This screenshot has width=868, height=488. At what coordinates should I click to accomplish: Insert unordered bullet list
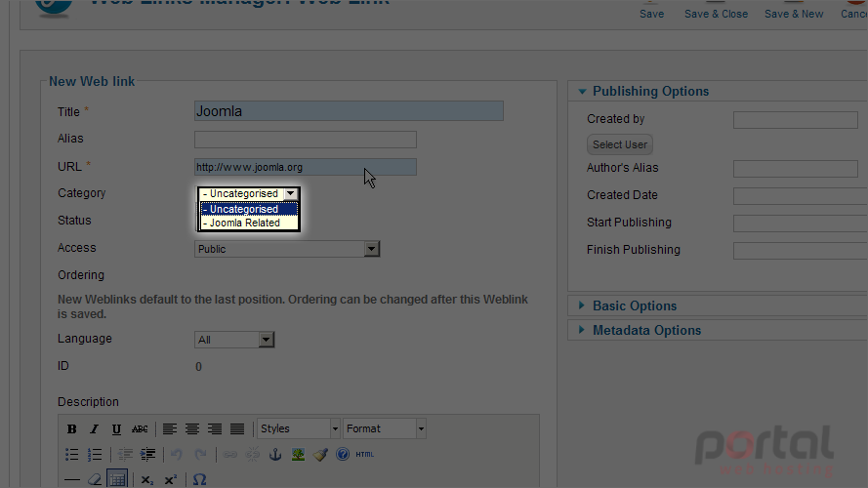[71, 454]
